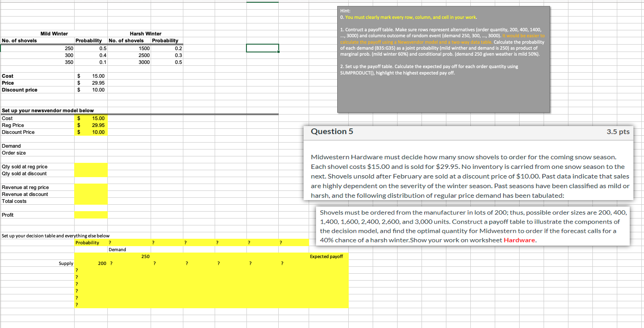Select the yellow Cost cell showing $15.00
The height and width of the screenshot is (328, 644).
91,118
